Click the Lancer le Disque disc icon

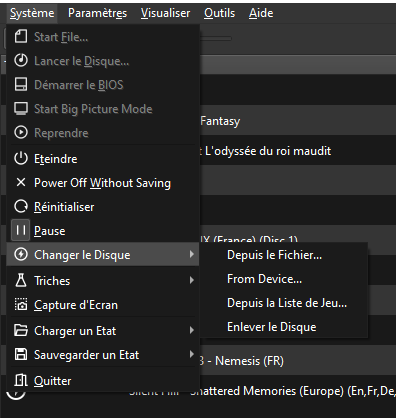(21, 61)
